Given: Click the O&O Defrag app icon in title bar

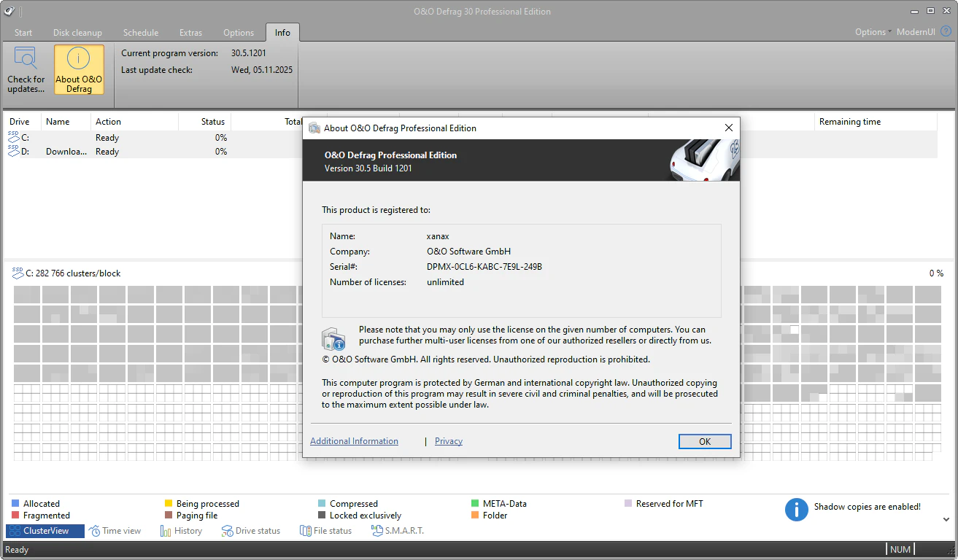Looking at the screenshot, I should point(9,11).
